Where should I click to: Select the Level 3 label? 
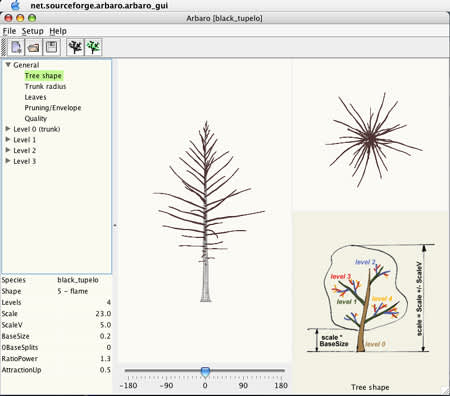pos(24,161)
